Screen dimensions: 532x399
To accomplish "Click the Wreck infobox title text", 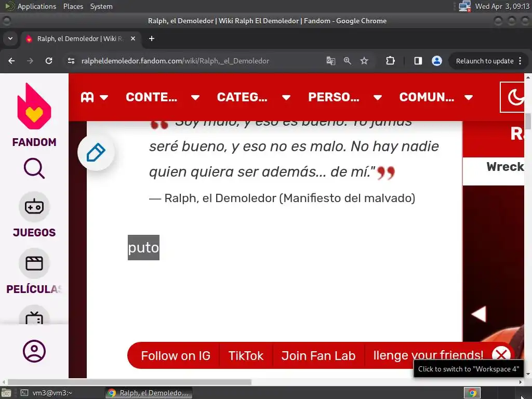I will click(x=505, y=167).
